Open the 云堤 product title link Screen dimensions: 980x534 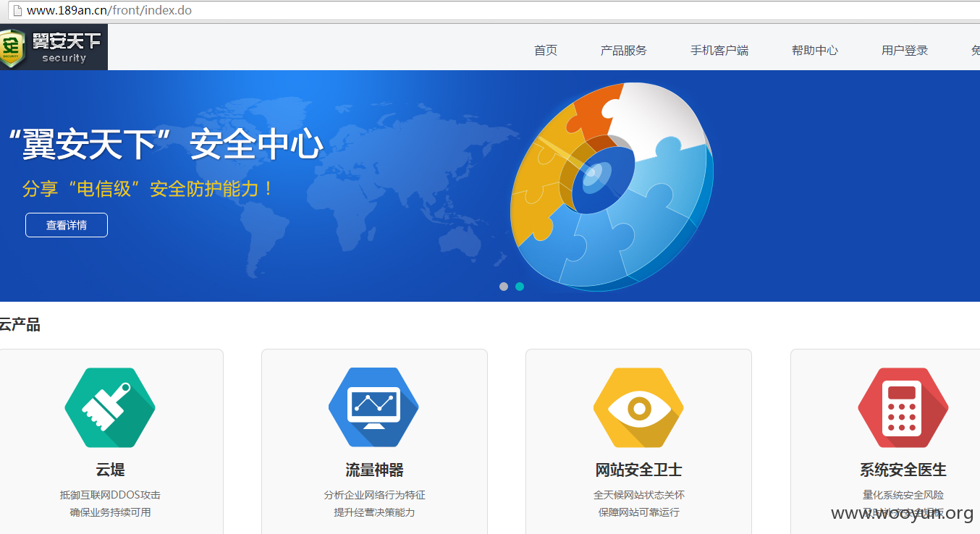pos(110,470)
